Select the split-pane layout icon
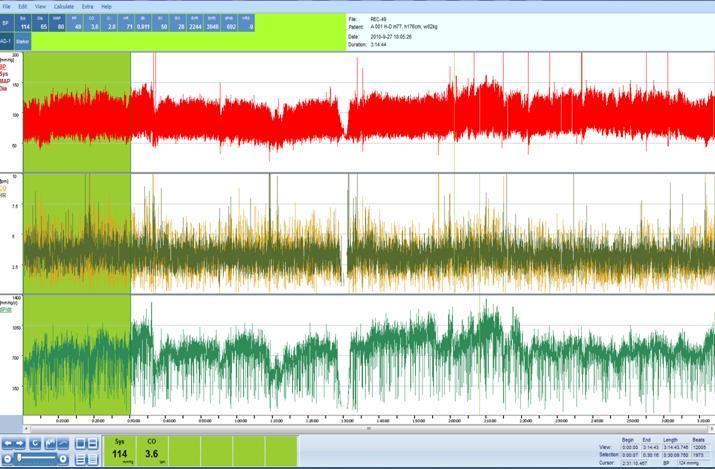 pos(93,443)
